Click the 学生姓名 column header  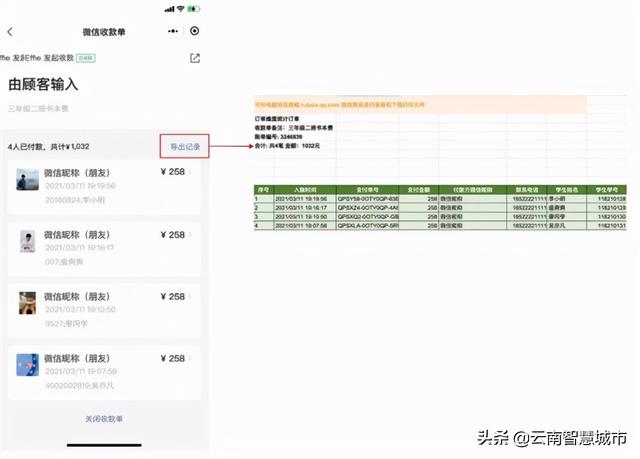(567, 190)
